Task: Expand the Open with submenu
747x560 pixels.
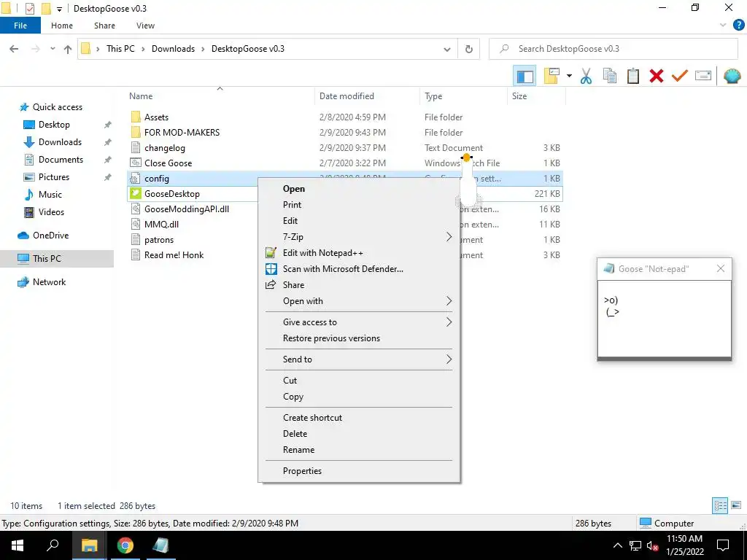Action: point(359,301)
